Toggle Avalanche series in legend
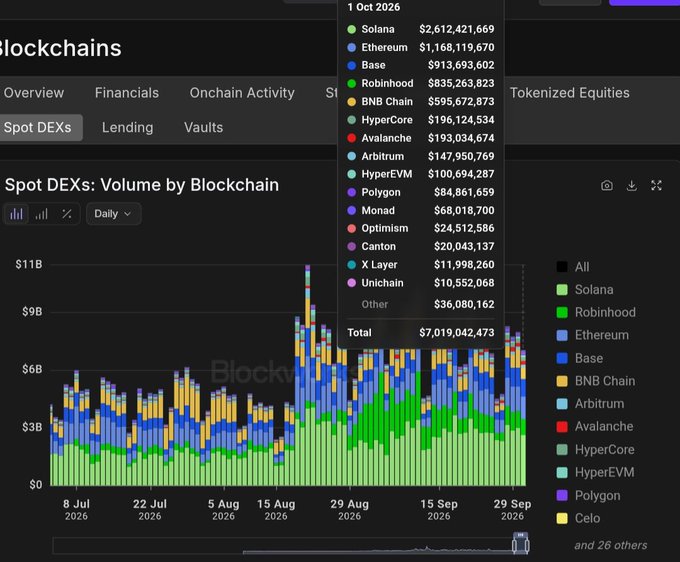This screenshot has width=680, height=562. (595, 427)
